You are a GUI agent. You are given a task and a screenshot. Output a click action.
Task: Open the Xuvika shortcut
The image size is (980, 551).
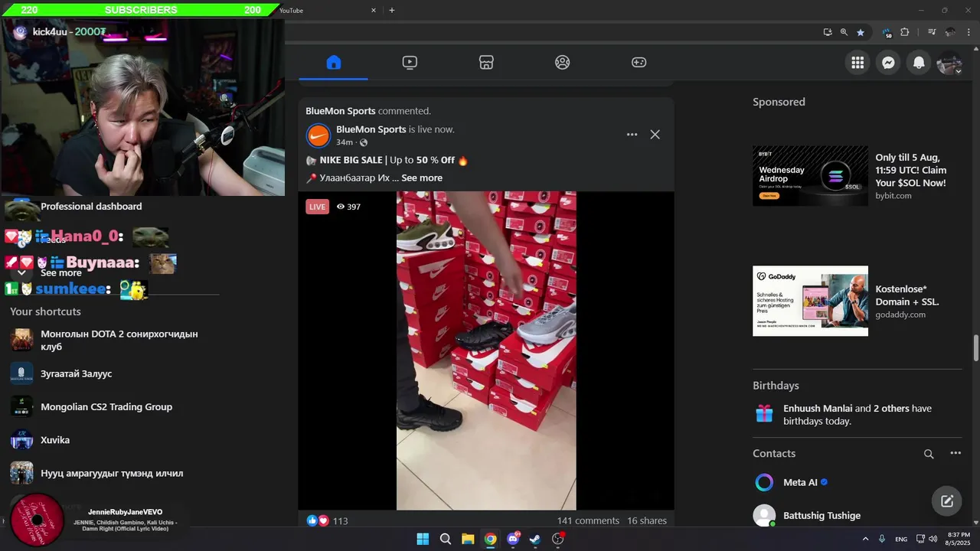(55, 440)
